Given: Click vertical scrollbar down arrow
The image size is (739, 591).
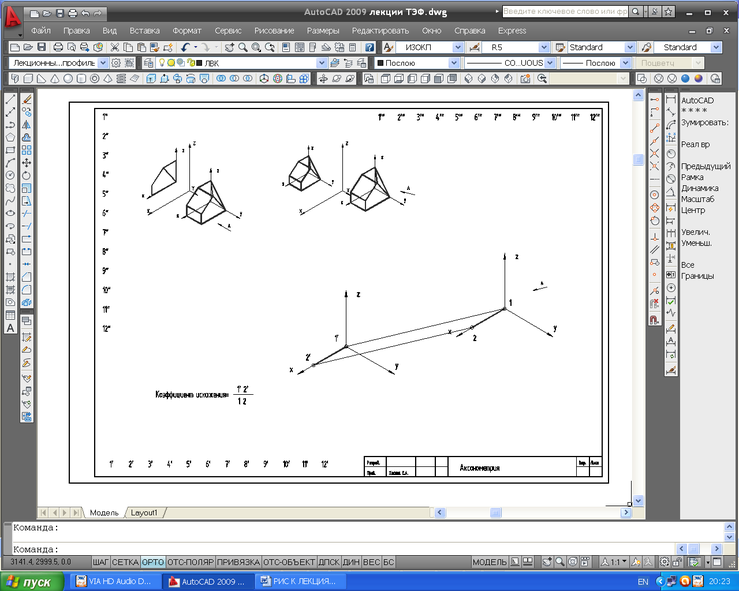Looking at the screenshot, I should 638,501.
